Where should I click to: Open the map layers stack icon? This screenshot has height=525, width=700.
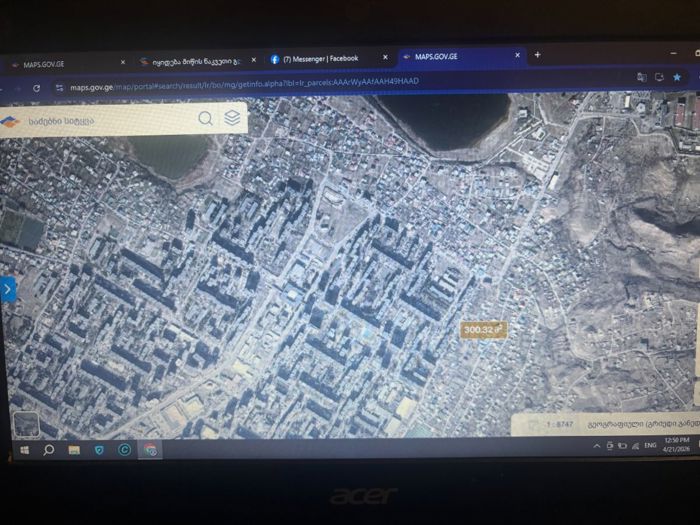232,118
